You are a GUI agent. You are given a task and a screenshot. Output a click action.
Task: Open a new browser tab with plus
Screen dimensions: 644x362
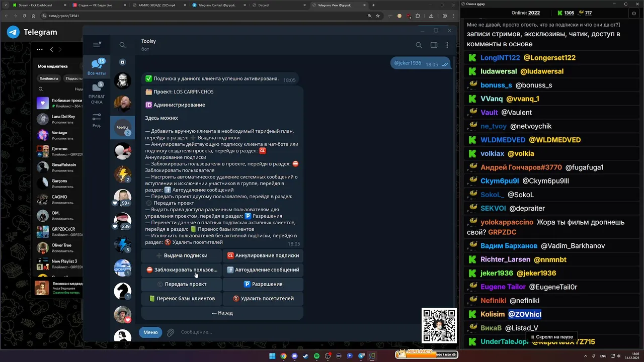373,5
